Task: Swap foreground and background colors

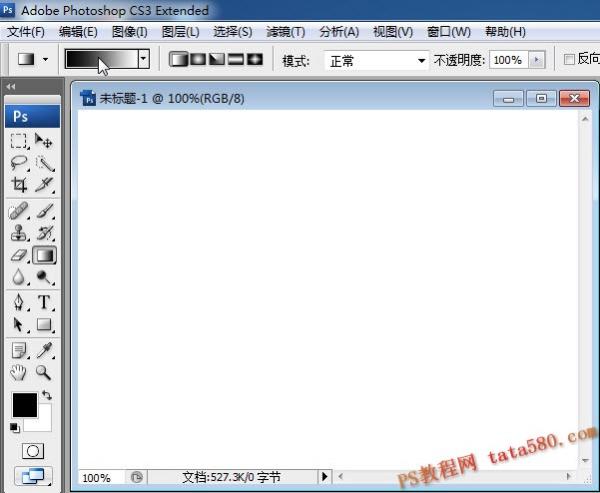Action: 47,395
